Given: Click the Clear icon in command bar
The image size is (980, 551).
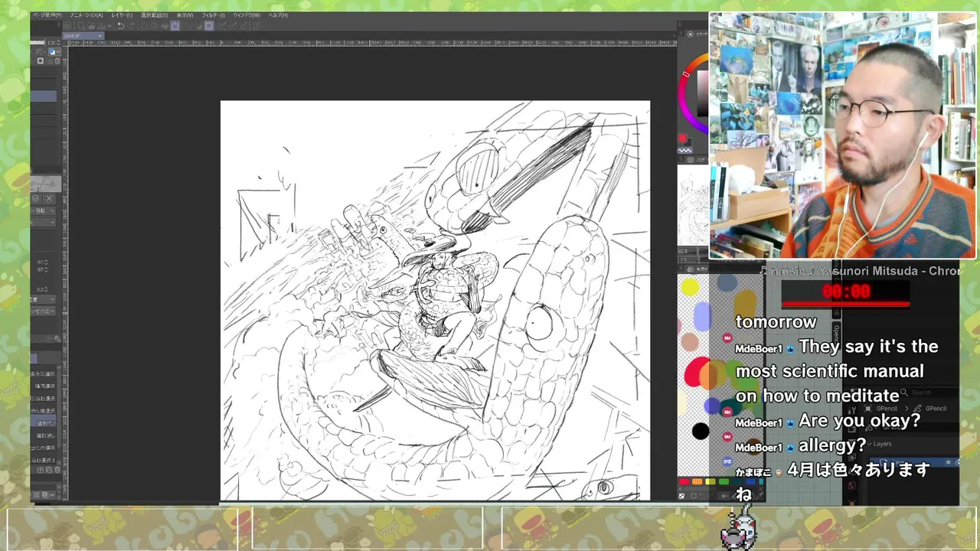Looking at the screenshot, I should (145, 26).
